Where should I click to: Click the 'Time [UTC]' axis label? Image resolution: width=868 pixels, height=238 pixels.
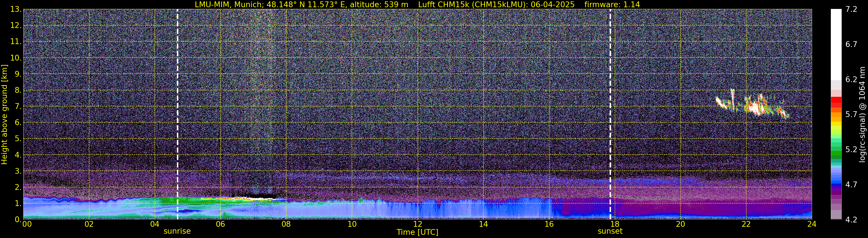tap(417, 232)
